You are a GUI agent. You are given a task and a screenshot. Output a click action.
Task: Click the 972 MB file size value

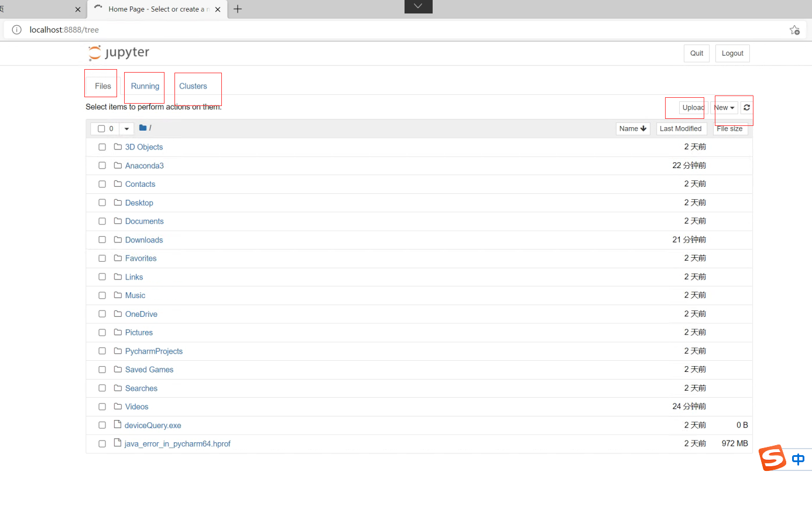point(735,443)
